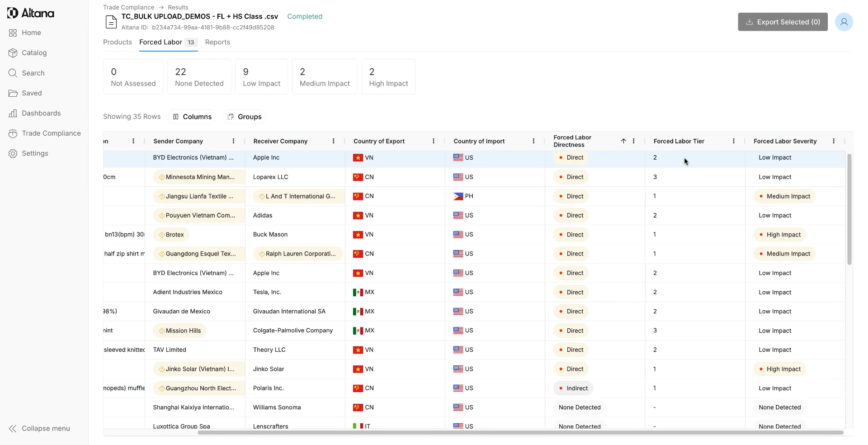
Task: Filter by the High Impact summary card
Action: pyautogui.click(x=388, y=77)
